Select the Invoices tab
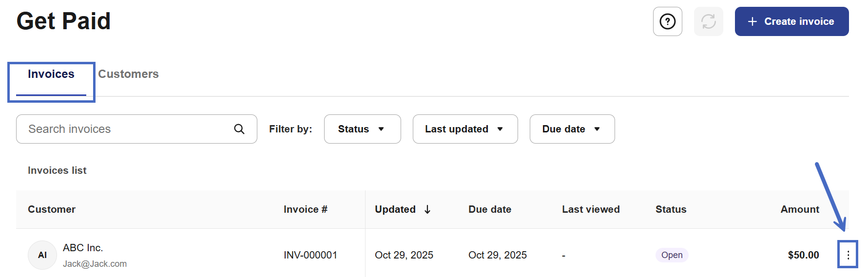This screenshot has height=277, width=868. (51, 74)
